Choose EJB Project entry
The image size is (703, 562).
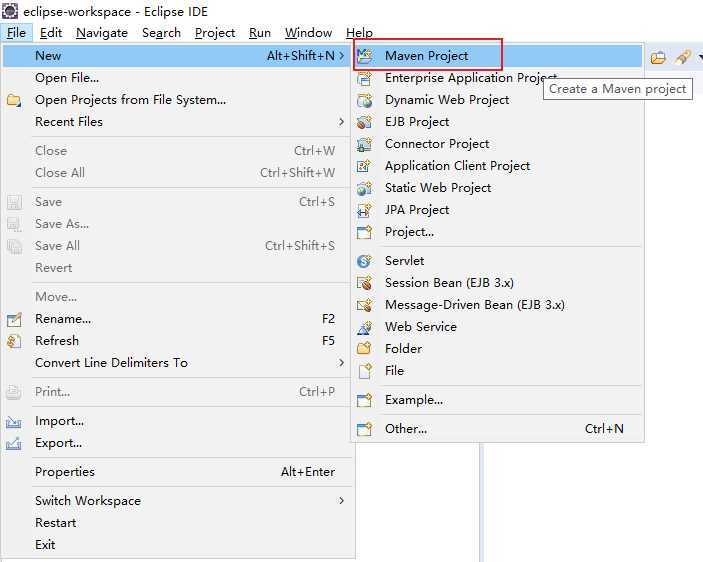coord(498,122)
